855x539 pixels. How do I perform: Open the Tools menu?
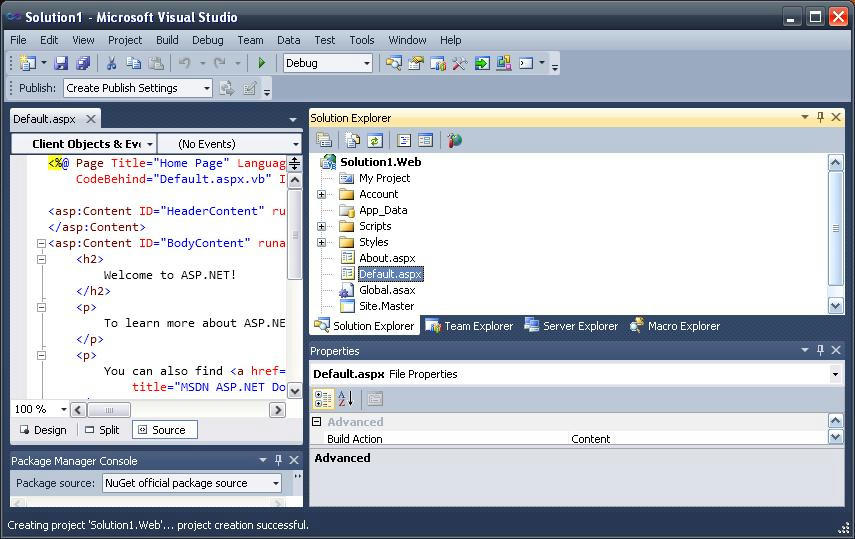pos(362,40)
